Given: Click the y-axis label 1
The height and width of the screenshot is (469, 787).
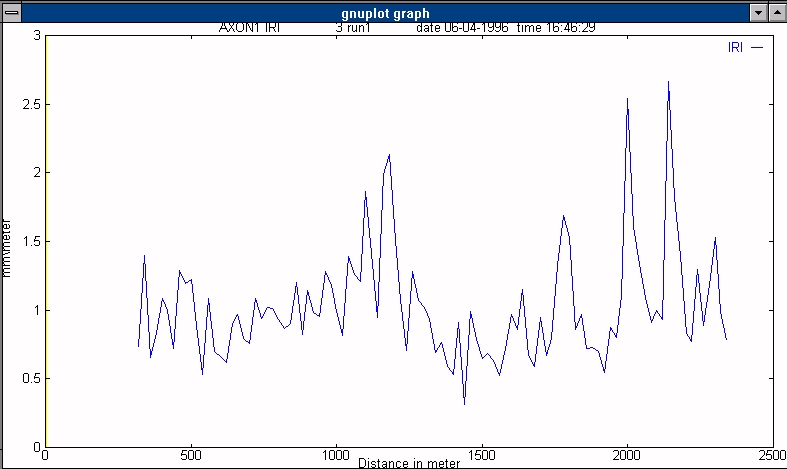Looking at the screenshot, I should pyautogui.click(x=37, y=310).
